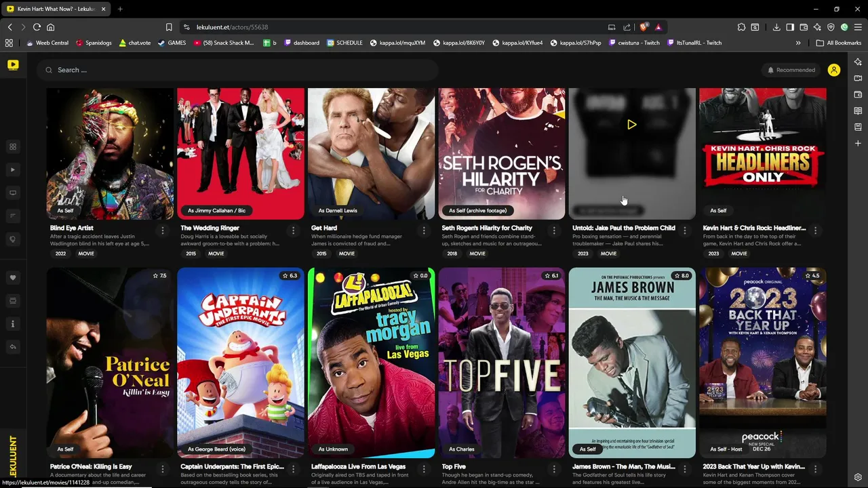
Task: Open The Wedding Ringer poster
Action: 241,154
